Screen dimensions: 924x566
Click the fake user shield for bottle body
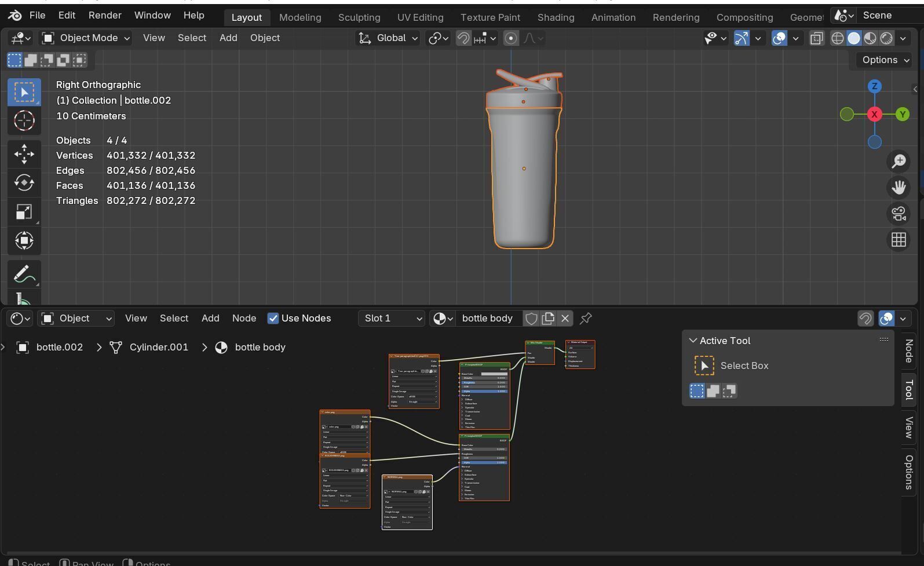tap(531, 318)
